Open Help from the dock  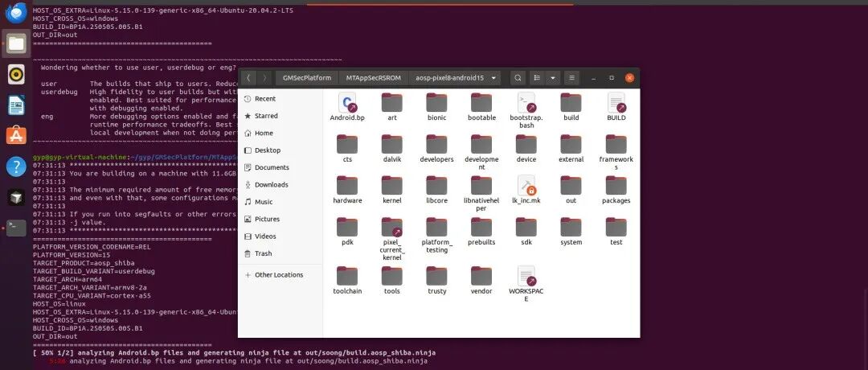click(x=16, y=166)
